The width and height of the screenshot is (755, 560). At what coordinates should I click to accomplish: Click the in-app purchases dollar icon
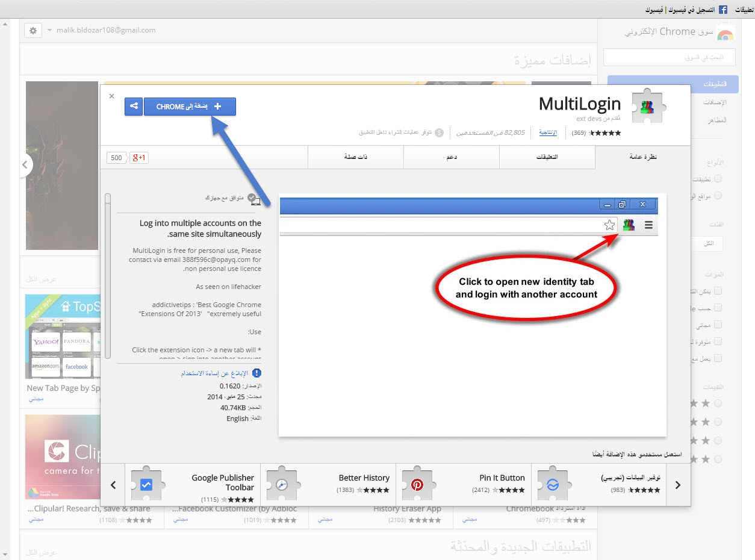[439, 132]
